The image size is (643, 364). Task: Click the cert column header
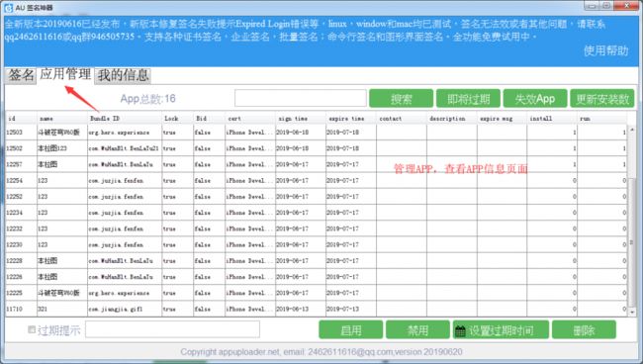(x=250, y=119)
